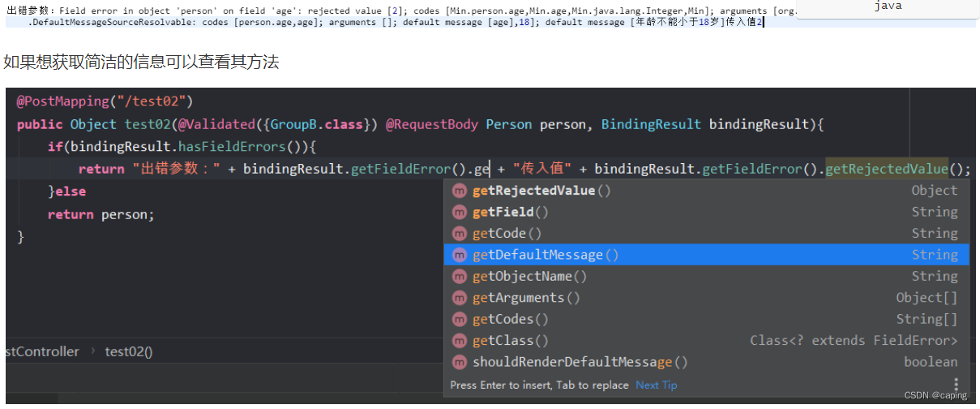Screen dimensions: 980x409
Task: Place cursor on the else keyword
Action: point(71,192)
